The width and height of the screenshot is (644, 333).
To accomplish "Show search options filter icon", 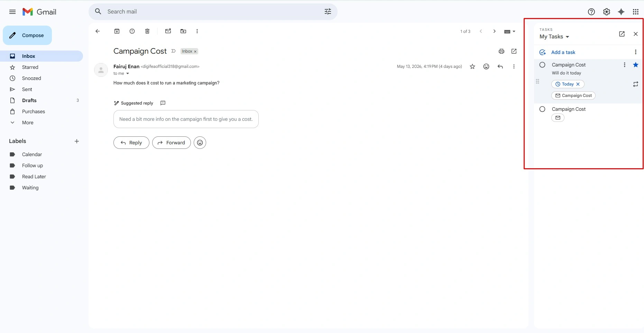I will click(328, 11).
